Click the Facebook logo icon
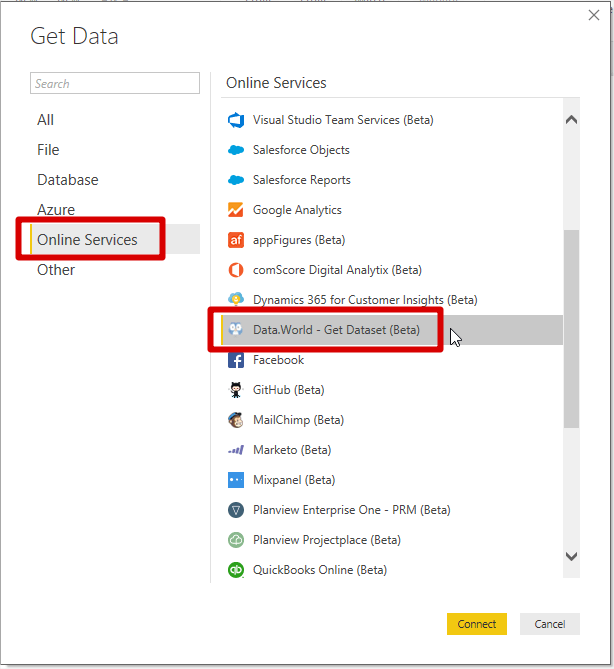This screenshot has height=669, width=614. click(x=236, y=360)
